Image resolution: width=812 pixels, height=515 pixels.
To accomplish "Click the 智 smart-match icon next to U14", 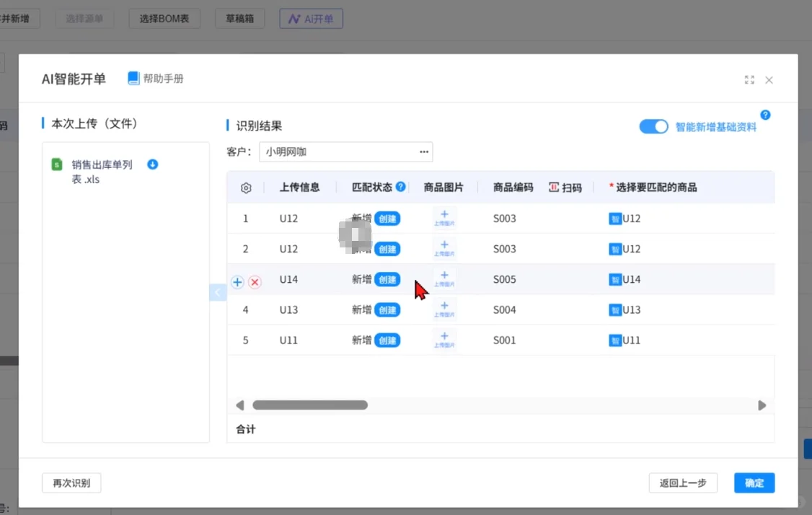I will pos(614,279).
